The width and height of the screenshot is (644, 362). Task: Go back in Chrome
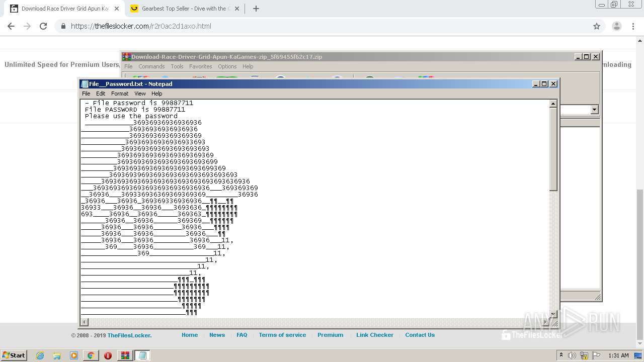pos(11,26)
